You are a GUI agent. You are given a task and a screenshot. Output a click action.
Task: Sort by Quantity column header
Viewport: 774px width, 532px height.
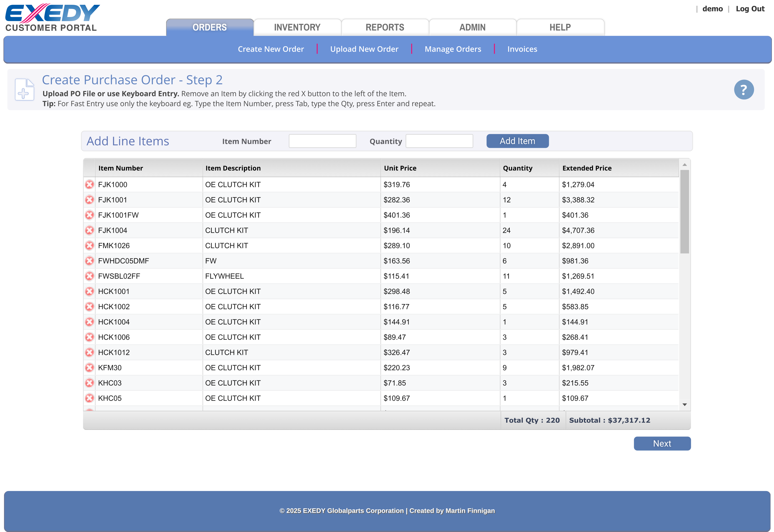point(530,168)
